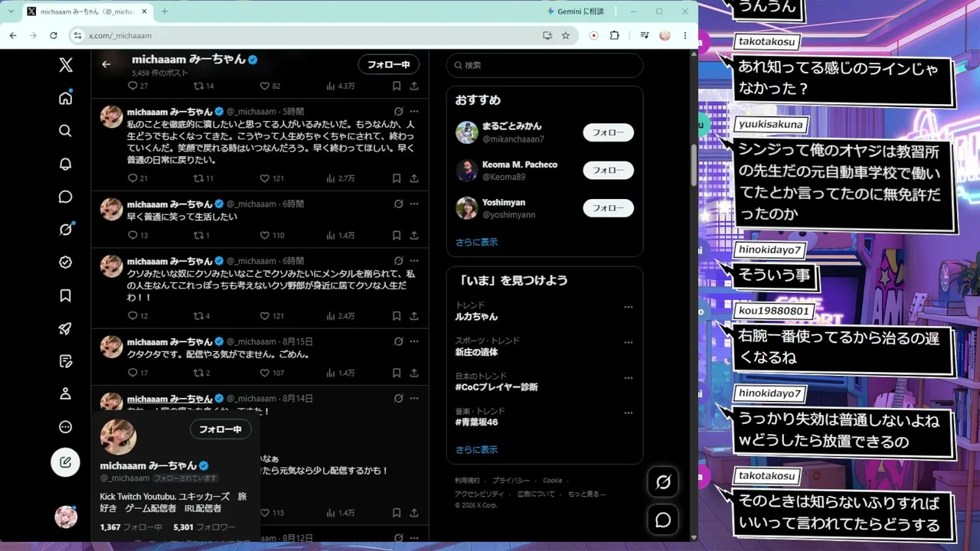Share the 5時間 post
Viewport: 980px width, 551px height.
tap(414, 178)
